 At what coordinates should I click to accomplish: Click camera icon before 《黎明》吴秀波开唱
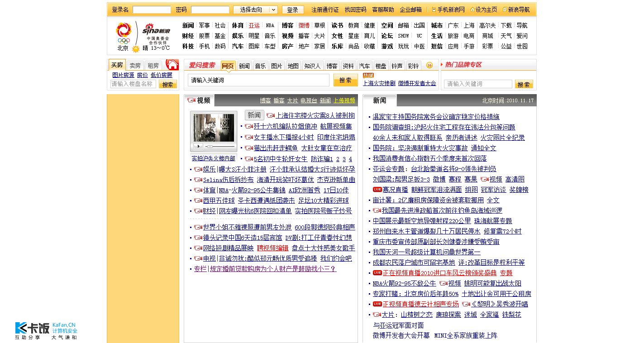pyautogui.click(x=466, y=304)
